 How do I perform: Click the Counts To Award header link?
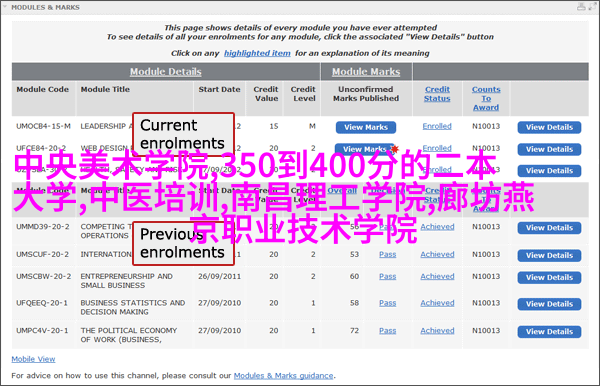(486, 98)
